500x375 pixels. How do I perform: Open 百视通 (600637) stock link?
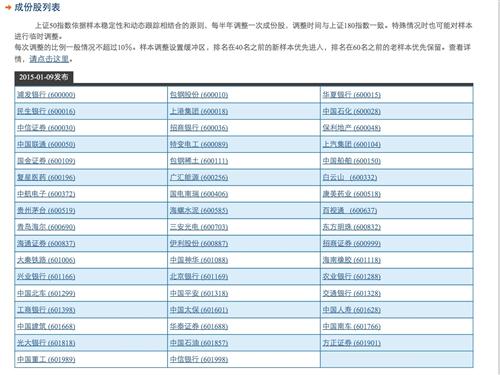(350, 210)
